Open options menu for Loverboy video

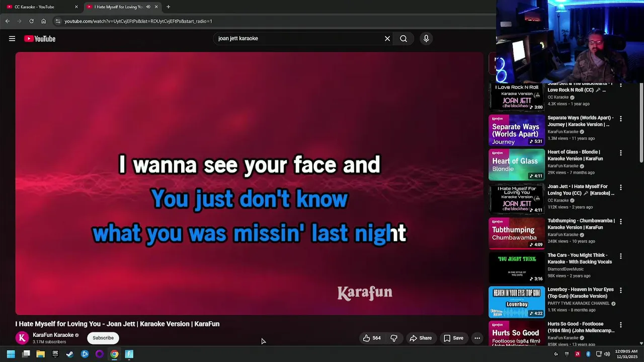(620, 290)
